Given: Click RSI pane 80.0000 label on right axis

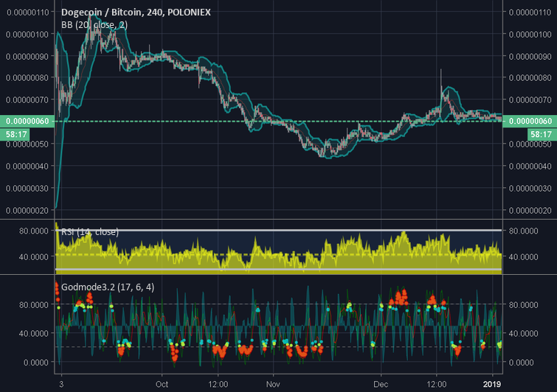Looking at the screenshot, I should click(x=523, y=231).
